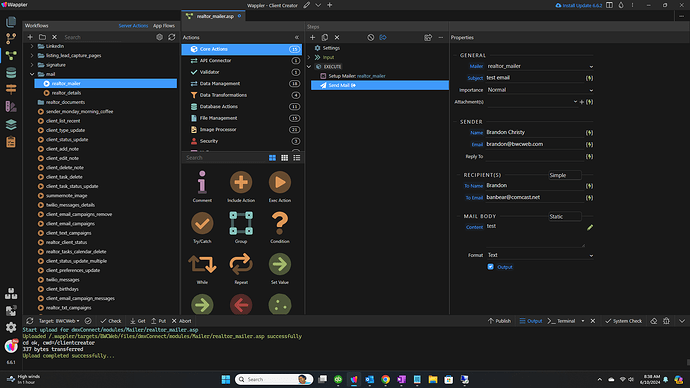Choose the Condition action icon
The height and width of the screenshot is (388, 690).
tap(279, 223)
